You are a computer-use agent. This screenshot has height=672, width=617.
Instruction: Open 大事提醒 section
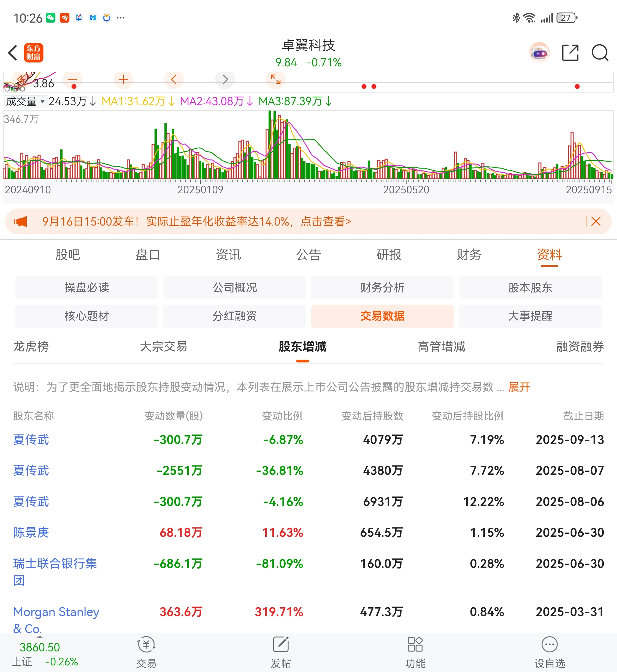pos(531,316)
